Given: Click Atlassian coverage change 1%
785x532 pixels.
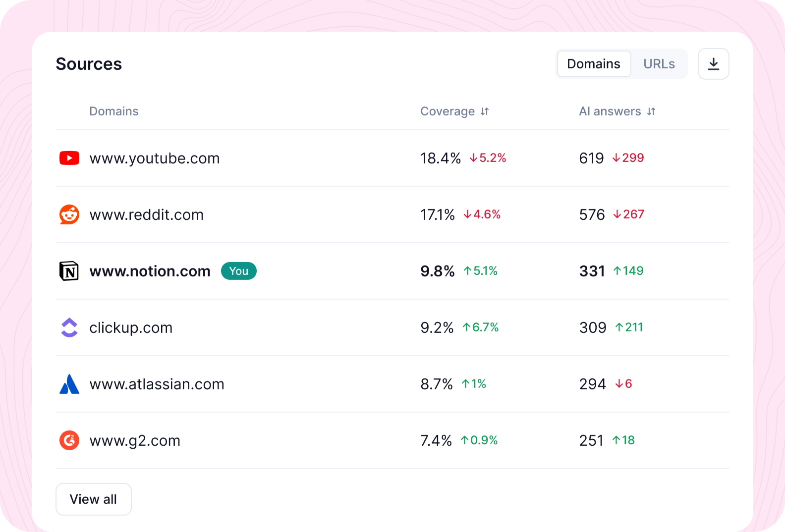Looking at the screenshot, I should [x=474, y=384].
